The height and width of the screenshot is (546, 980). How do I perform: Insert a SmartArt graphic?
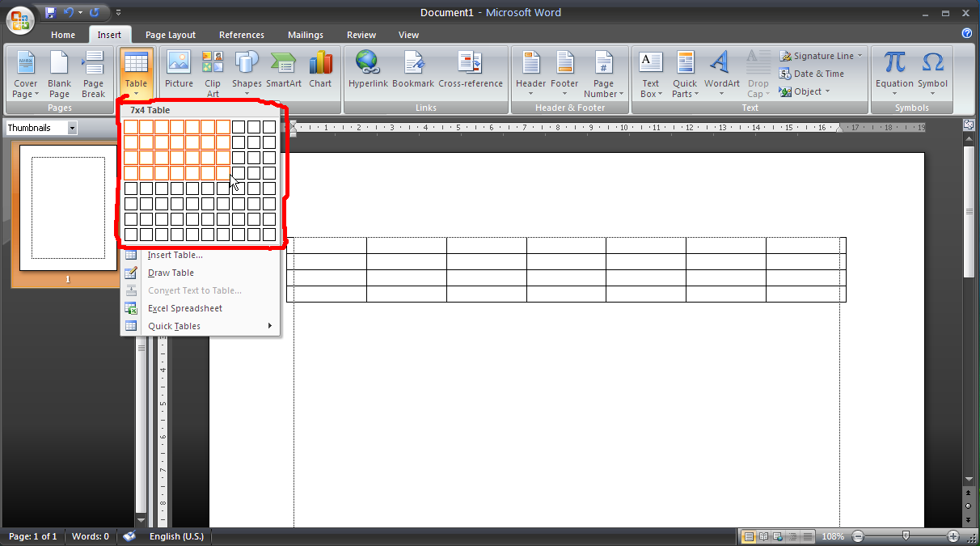pos(284,70)
